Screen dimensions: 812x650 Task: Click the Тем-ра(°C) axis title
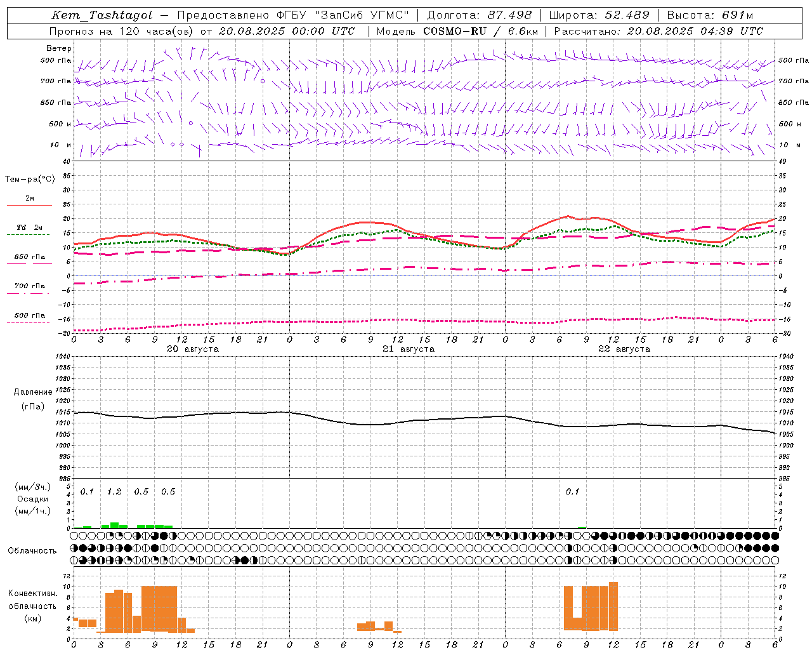pos(30,180)
